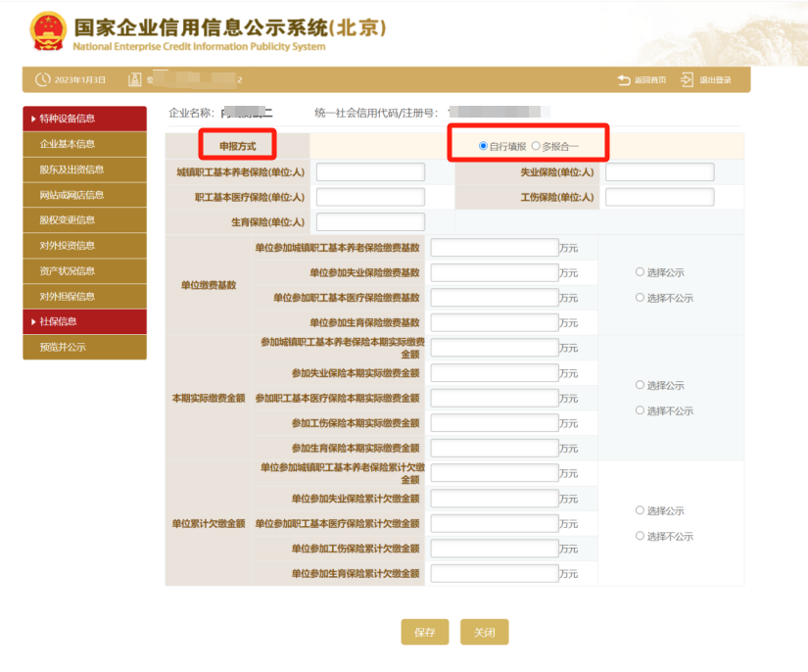The width and height of the screenshot is (808, 672).
Task: Select 选择不公示 for 本期实际缴费金额
Action: [640, 410]
